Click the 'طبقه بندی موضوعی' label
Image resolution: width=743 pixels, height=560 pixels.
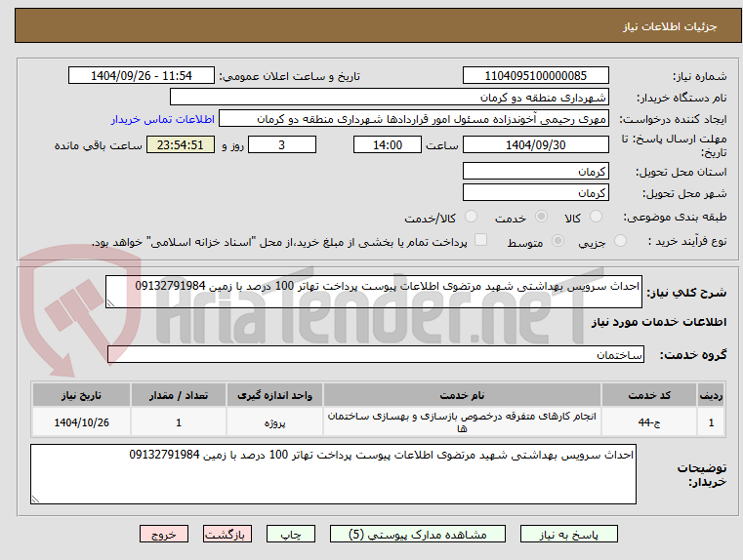675,217
